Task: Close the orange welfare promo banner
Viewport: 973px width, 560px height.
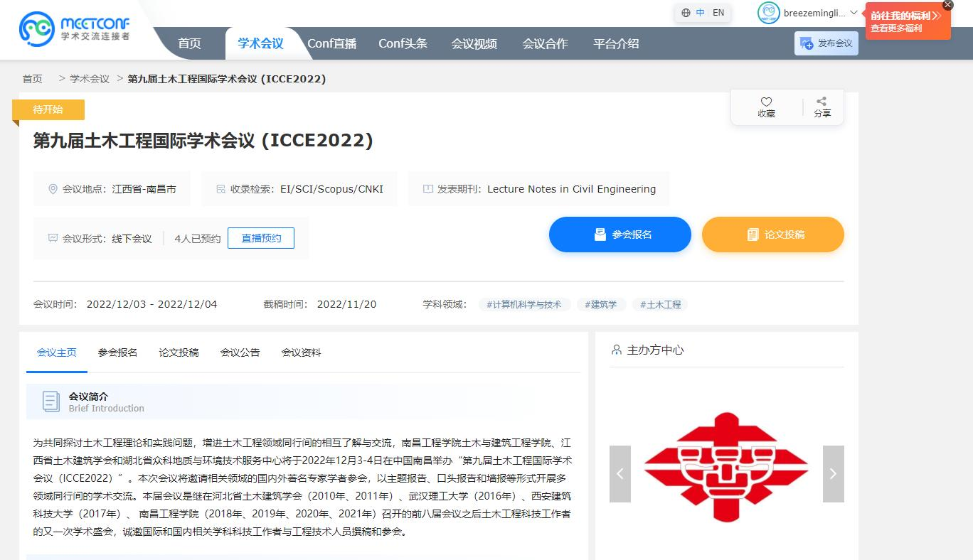Action: click(x=947, y=5)
